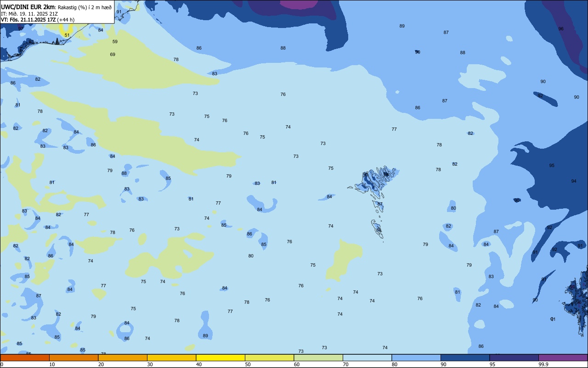
Task: Click the 60–70 pale green legend swatch
Action: [x=318, y=357]
